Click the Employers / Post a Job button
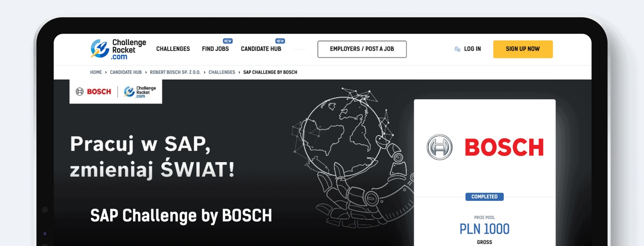The height and width of the screenshot is (246, 644). 362,49
